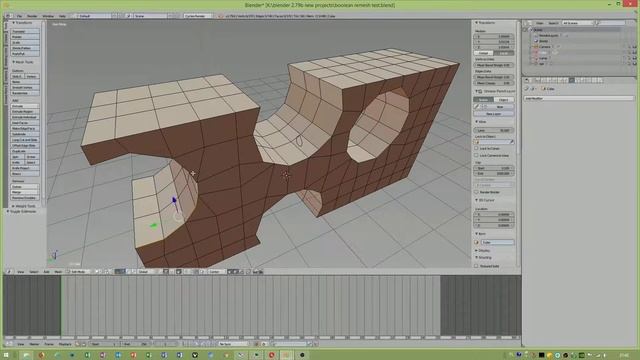
Task: Click the Item name field showing Cube
Action: pos(498,242)
